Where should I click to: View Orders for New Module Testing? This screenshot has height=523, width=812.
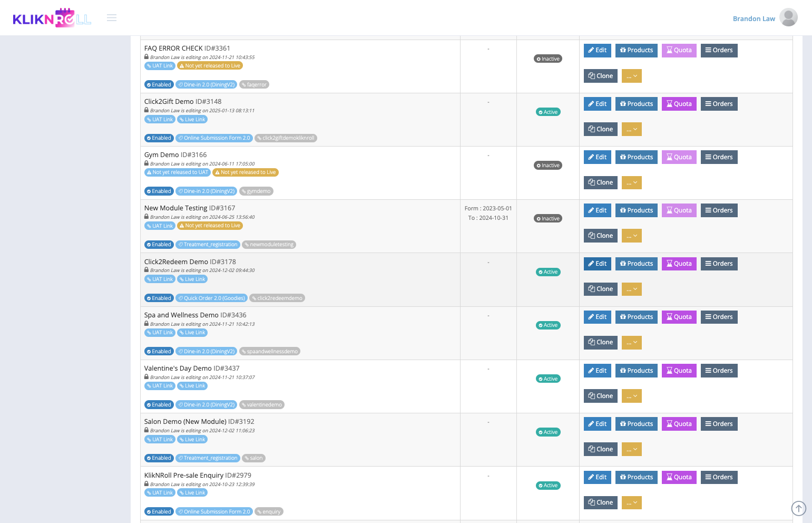click(719, 210)
